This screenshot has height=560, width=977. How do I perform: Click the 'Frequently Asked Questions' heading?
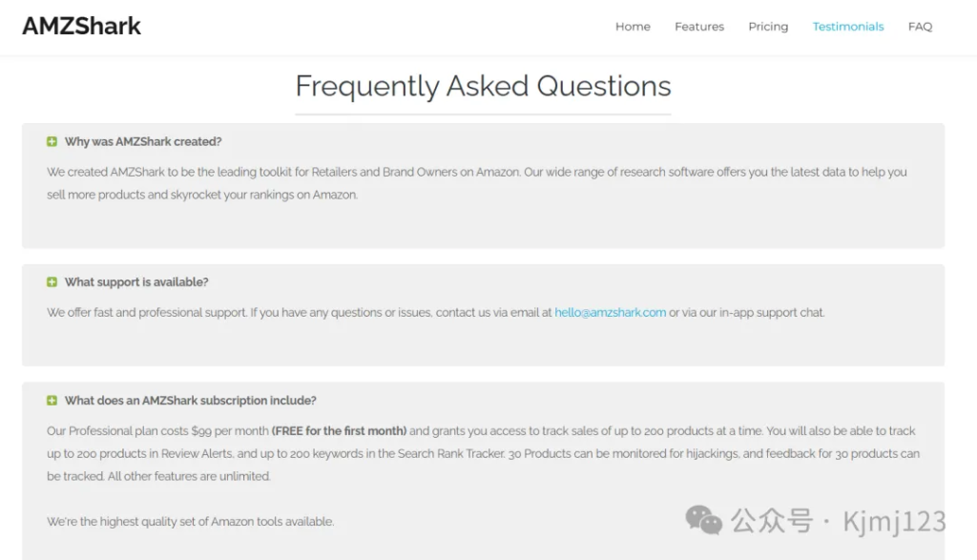(483, 86)
